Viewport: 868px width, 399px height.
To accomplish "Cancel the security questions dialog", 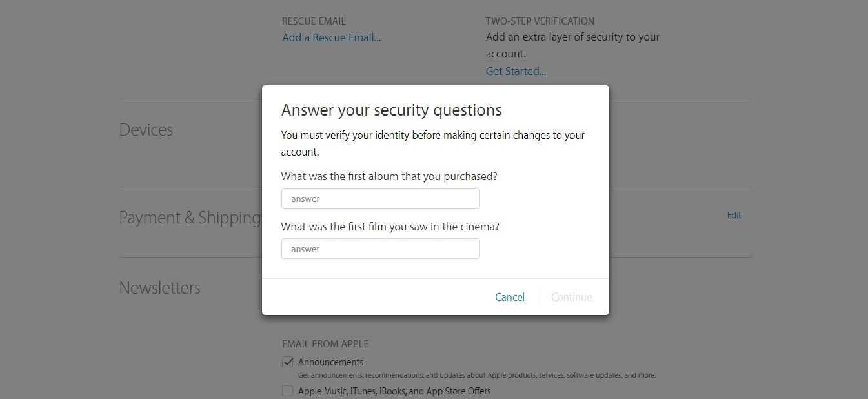I will tap(509, 297).
